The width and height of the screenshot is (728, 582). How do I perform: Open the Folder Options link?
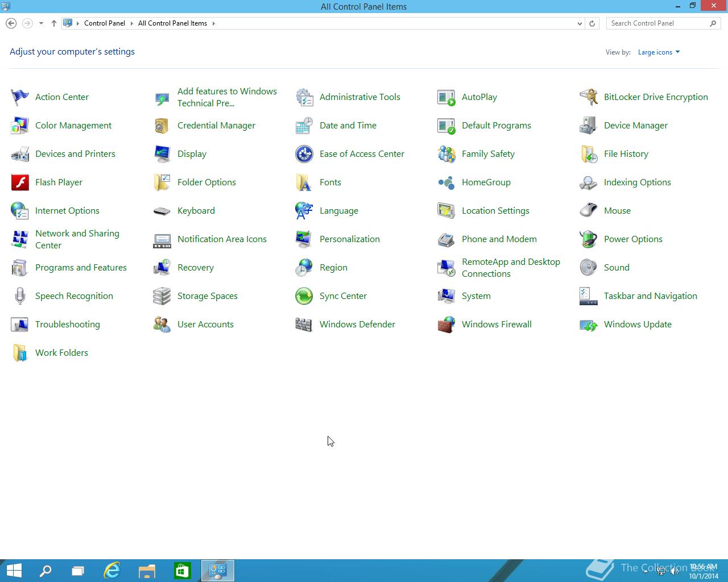[206, 182]
